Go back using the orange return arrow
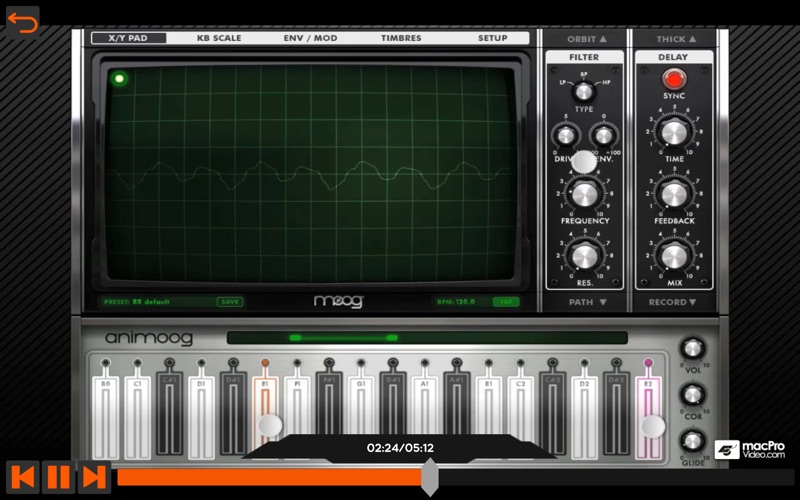800x500 pixels. pyautogui.click(x=22, y=23)
